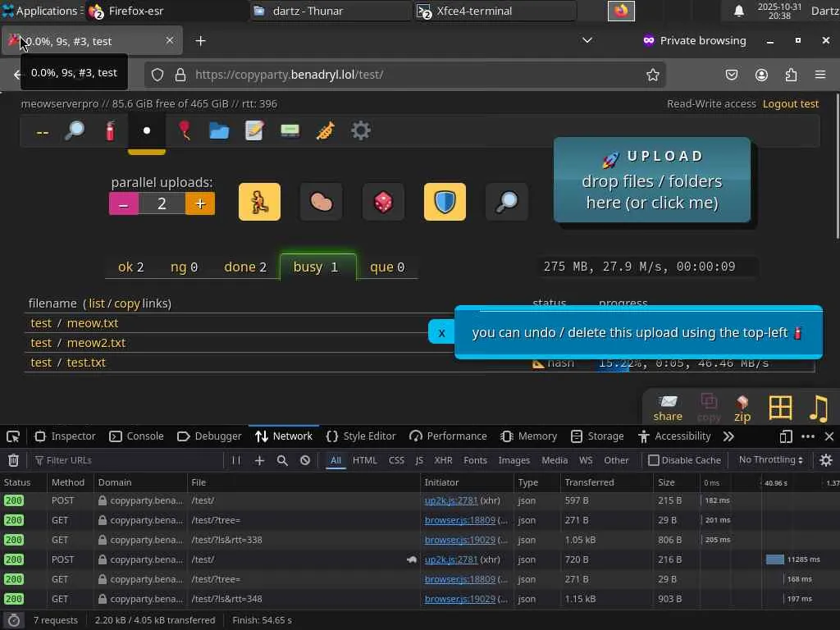Decrease parallel uploads with minus button
Viewport: 840px width, 630px height.
[124, 204]
